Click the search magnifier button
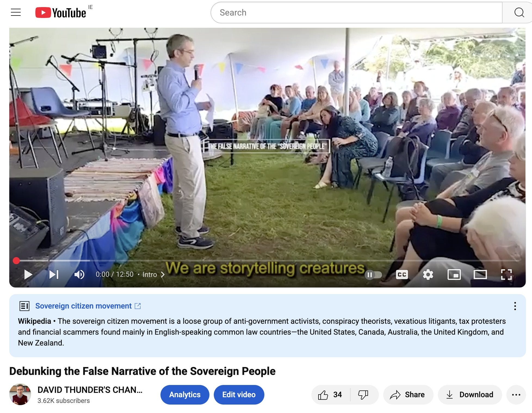 (x=519, y=13)
